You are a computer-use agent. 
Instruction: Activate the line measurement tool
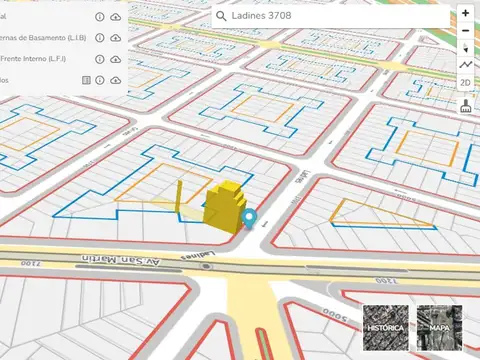465,65
